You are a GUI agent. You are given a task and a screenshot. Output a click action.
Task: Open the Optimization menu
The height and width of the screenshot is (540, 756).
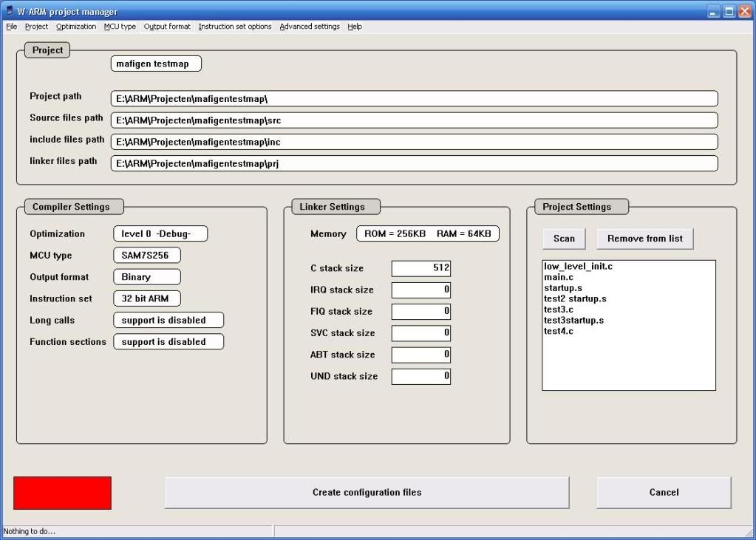point(76,27)
